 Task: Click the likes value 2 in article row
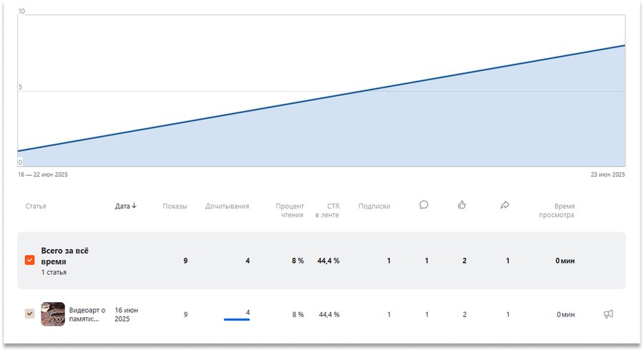[x=464, y=314]
